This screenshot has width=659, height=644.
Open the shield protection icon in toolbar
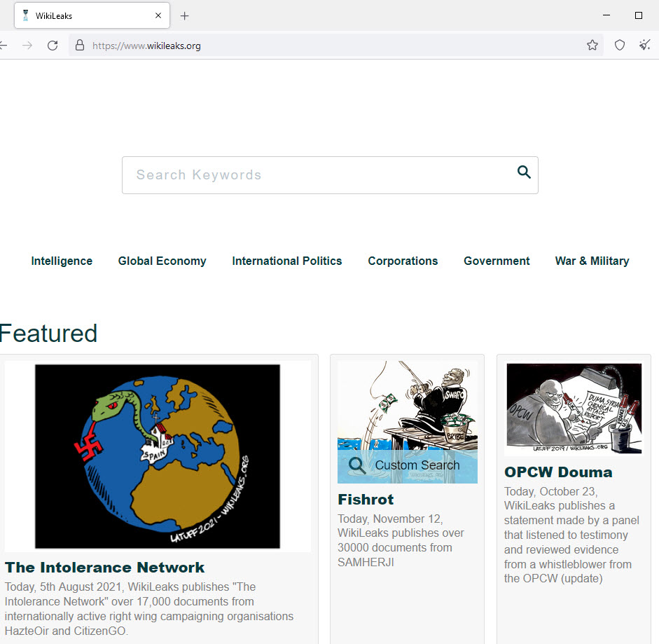click(620, 45)
